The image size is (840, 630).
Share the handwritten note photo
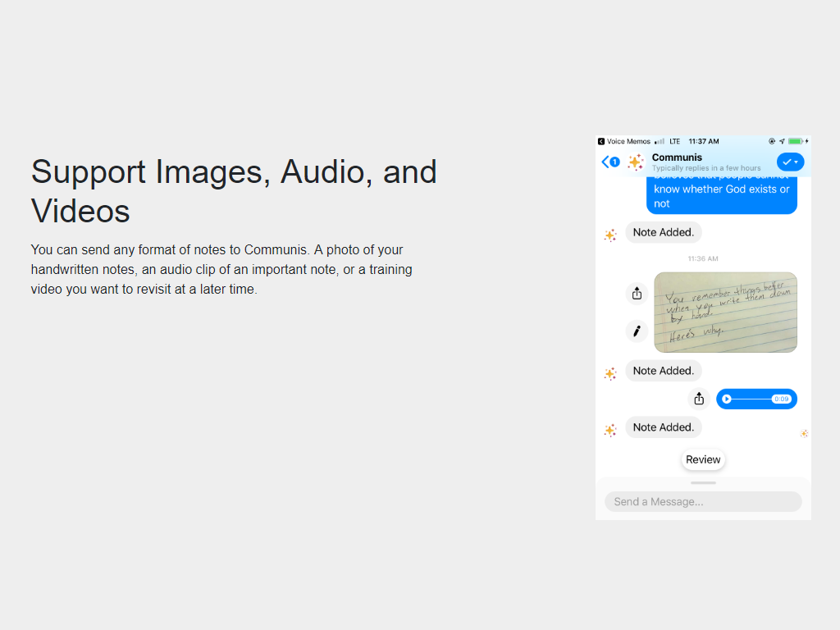click(637, 293)
